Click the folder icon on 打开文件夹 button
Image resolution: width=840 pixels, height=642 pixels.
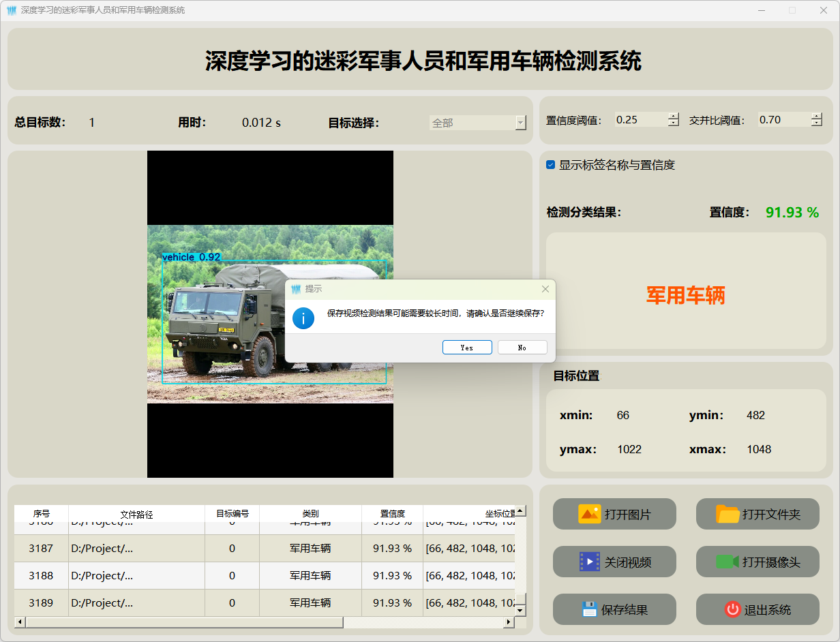(727, 514)
